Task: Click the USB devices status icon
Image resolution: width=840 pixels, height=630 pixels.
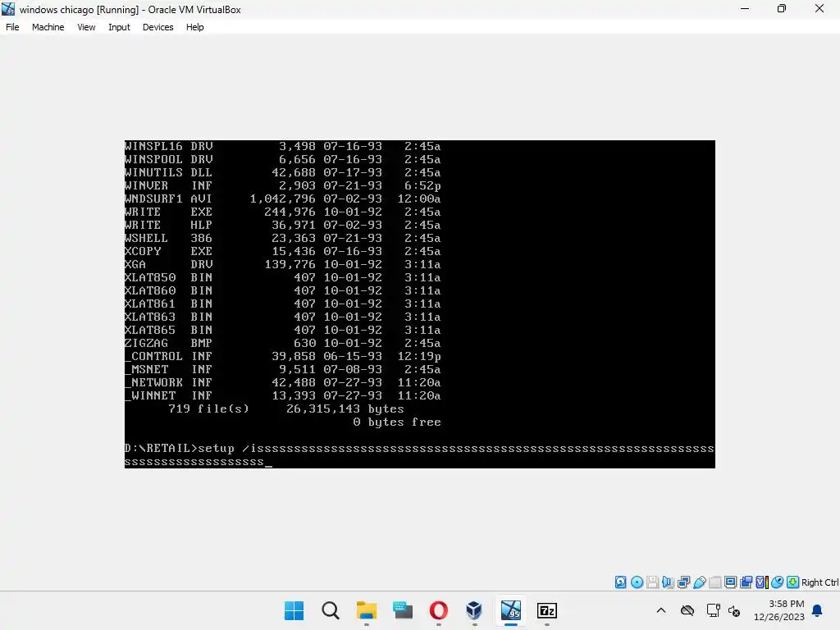Action: pos(699,582)
